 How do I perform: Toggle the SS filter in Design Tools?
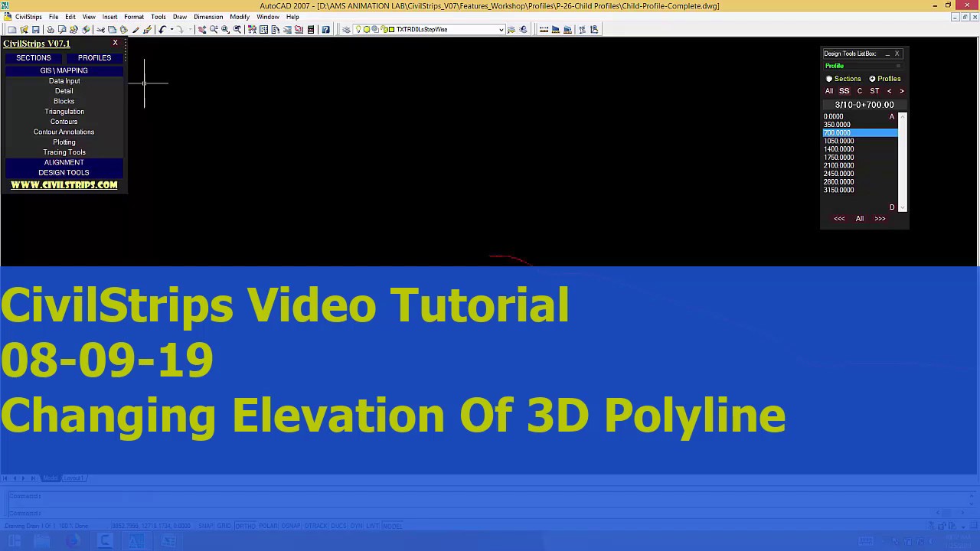click(x=844, y=91)
